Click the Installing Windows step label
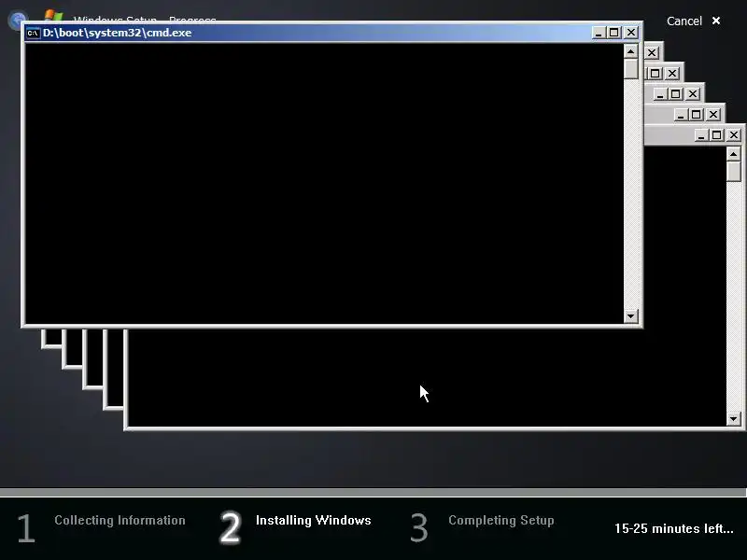747x560 pixels. [313, 520]
